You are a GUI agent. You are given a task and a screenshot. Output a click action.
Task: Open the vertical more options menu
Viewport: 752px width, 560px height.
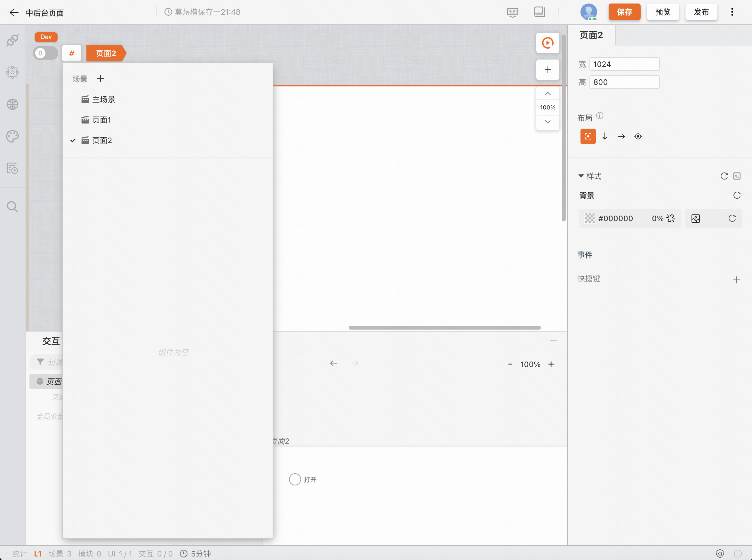click(x=732, y=12)
